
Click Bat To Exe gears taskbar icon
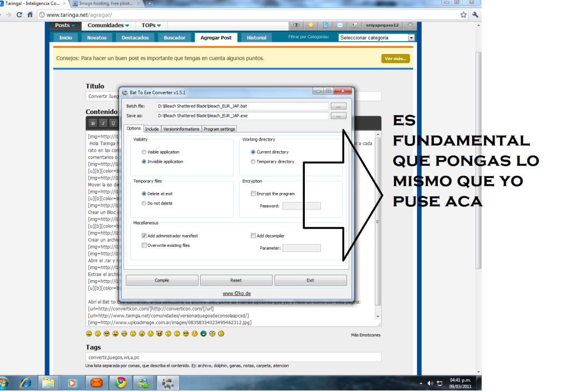point(167,383)
